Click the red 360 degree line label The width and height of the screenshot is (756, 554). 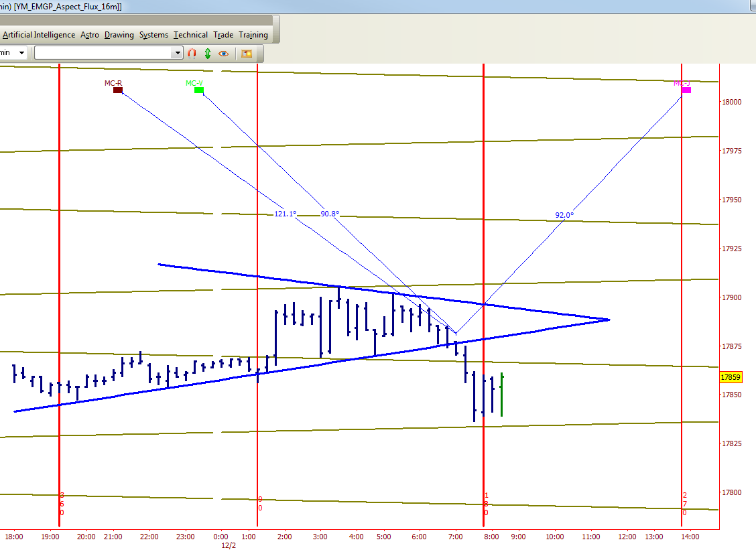tap(62, 504)
